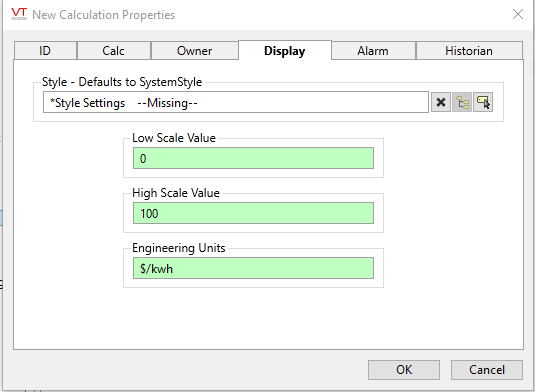Go to the Owner tab
This screenshot has width=535, height=392.
click(x=194, y=51)
